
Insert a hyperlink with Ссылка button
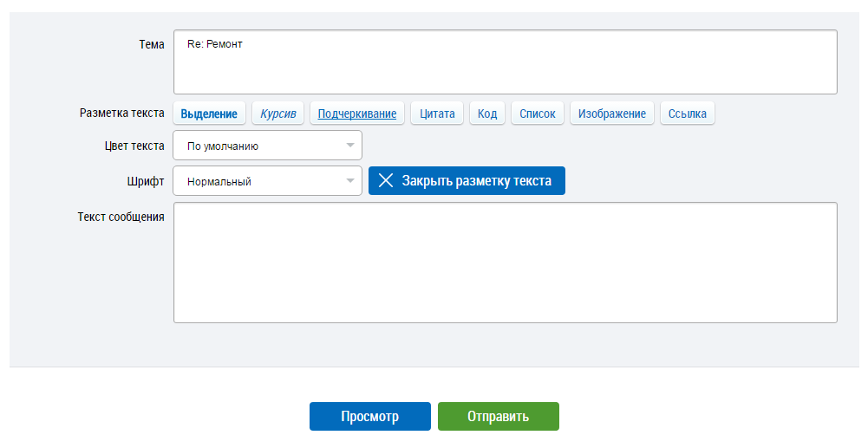(x=688, y=114)
